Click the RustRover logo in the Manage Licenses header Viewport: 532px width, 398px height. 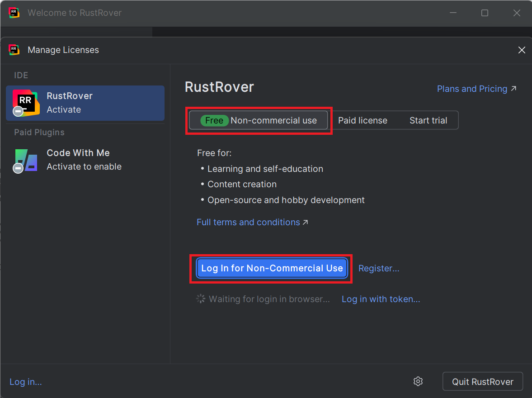[x=14, y=50]
